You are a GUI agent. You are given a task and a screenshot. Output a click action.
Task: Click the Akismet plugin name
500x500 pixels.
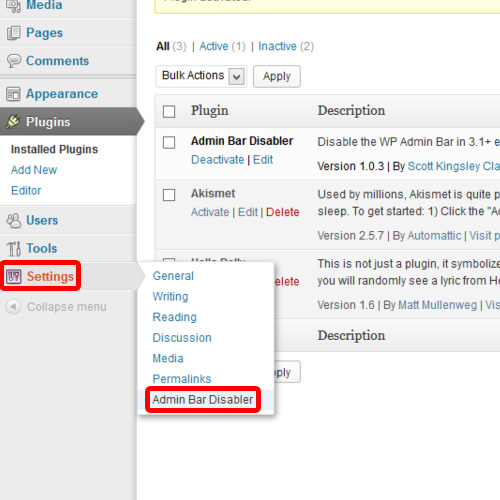(213, 193)
